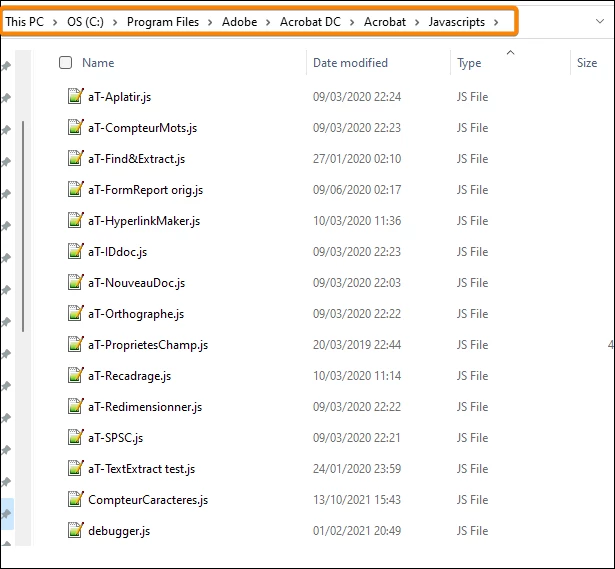Expand the chevron after Program Files
Image resolution: width=615 pixels, height=569 pixels.
(210, 22)
